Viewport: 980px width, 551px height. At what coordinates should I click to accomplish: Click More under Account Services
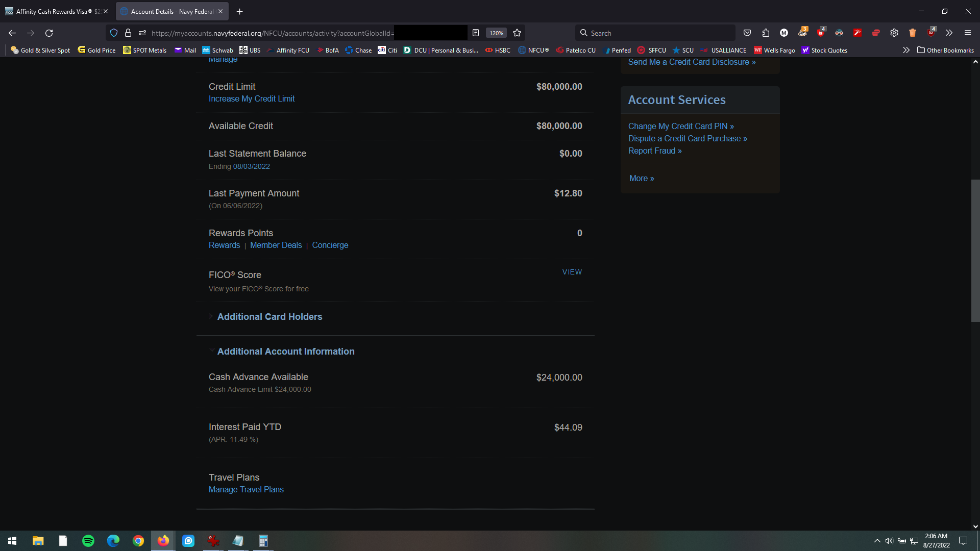pos(642,179)
